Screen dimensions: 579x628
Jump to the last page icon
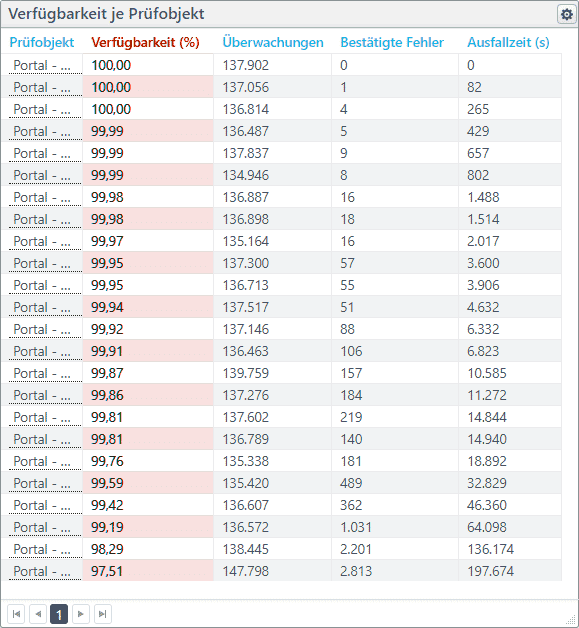coord(103,614)
